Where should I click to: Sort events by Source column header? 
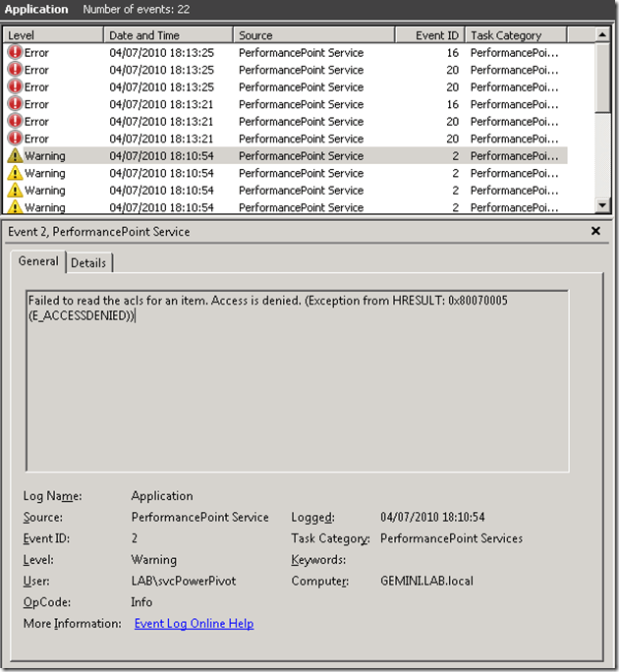point(314,35)
